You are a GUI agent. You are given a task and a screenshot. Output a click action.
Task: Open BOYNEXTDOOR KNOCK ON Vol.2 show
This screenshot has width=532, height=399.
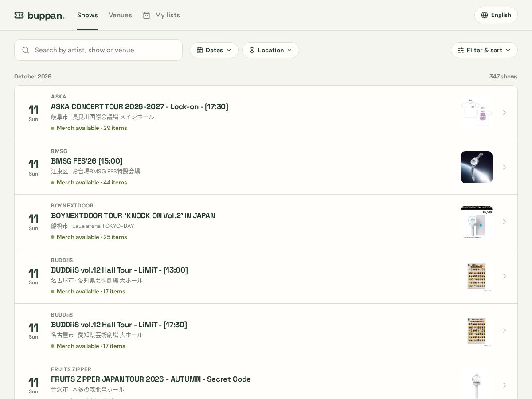pyautogui.click(x=133, y=215)
